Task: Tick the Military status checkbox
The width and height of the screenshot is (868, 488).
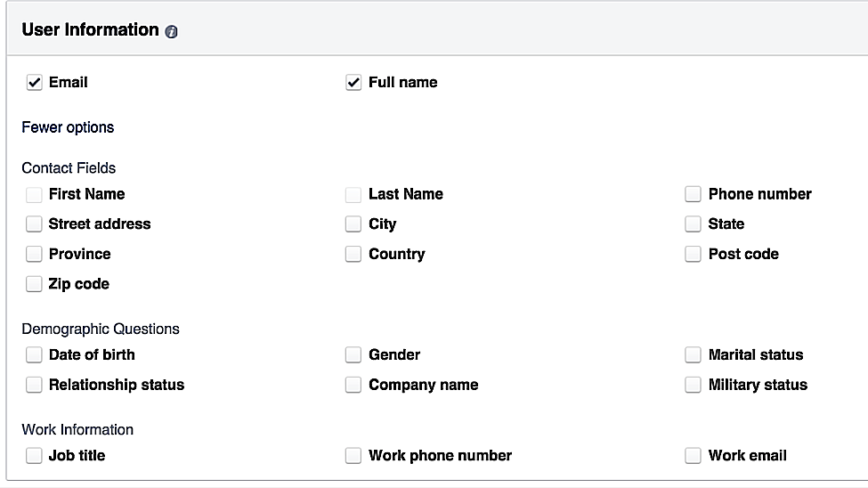Action: [x=693, y=386]
